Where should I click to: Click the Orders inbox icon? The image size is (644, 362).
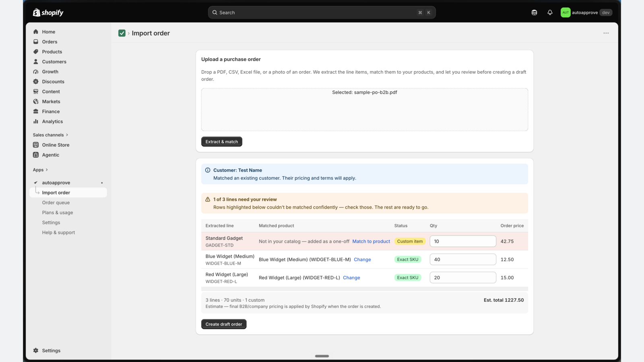(36, 42)
